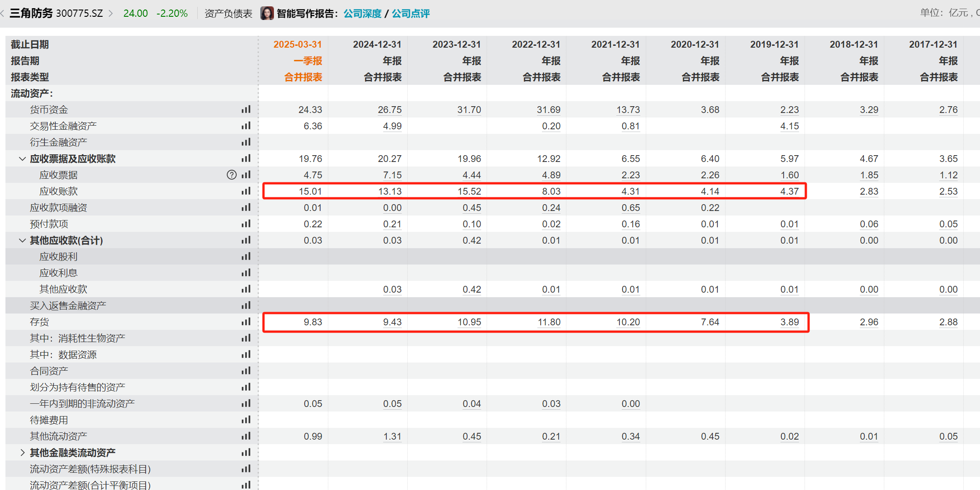Click help question icon beside 应收票据
Viewport: 980px width, 490px height.
point(231,175)
